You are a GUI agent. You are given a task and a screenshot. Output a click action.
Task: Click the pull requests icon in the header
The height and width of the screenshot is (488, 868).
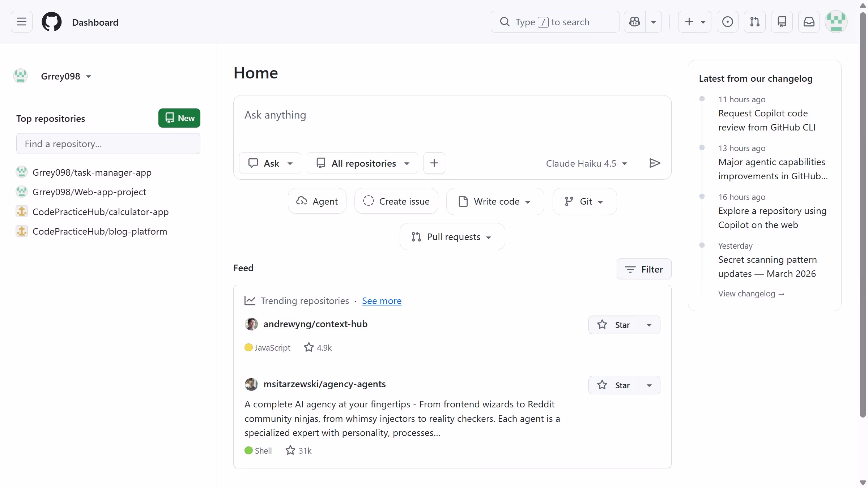point(755,22)
